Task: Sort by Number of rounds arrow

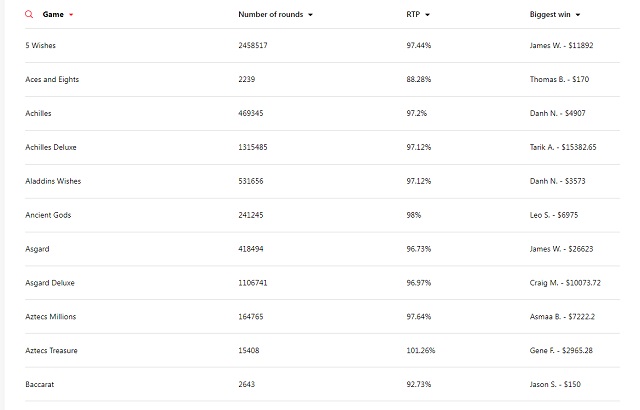Action: click(310, 15)
